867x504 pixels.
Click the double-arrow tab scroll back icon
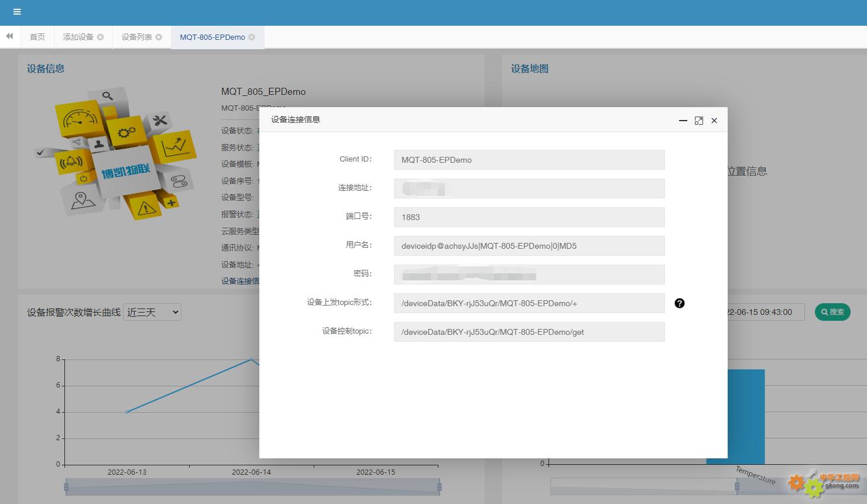coord(9,36)
